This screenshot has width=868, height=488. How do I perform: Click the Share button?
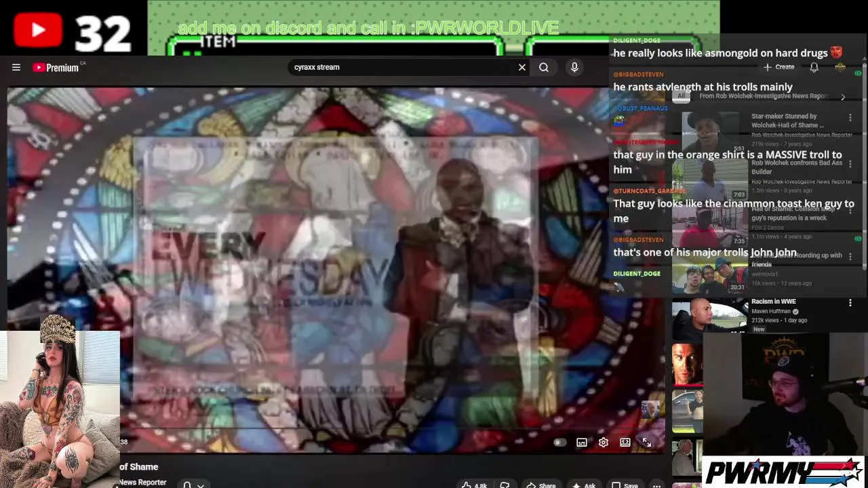pos(541,485)
